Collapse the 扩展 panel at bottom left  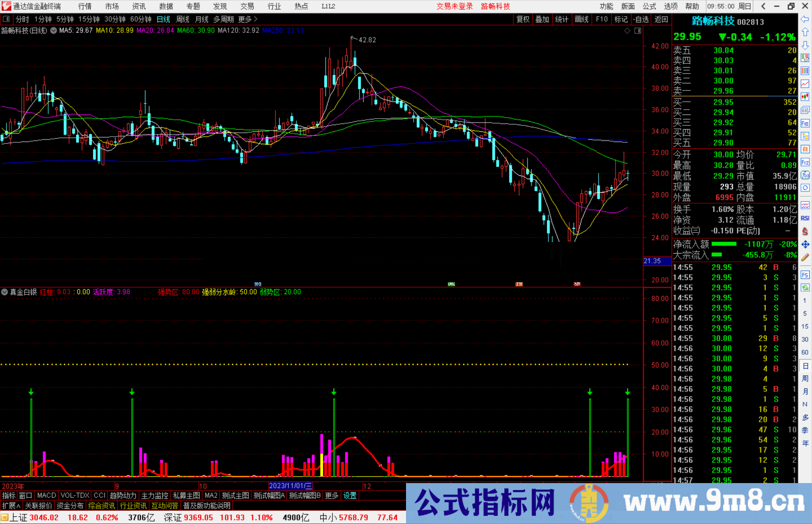[11, 506]
